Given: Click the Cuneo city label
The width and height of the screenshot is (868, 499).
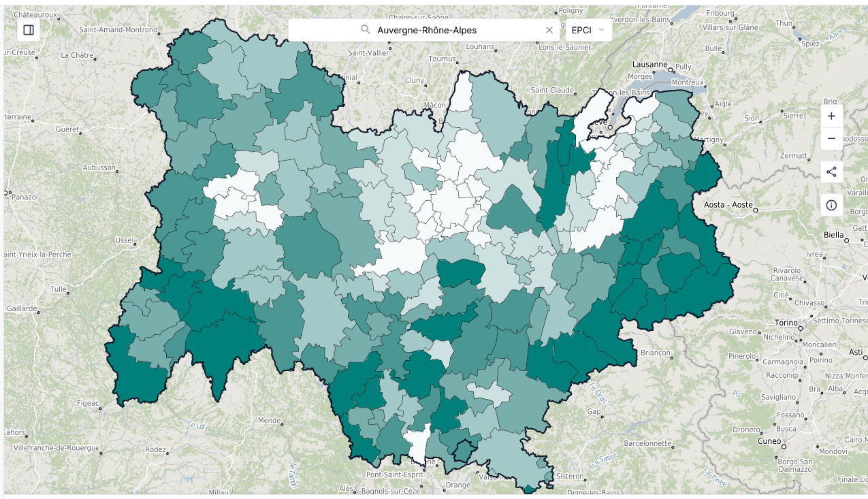Looking at the screenshot, I should (769, 440).
